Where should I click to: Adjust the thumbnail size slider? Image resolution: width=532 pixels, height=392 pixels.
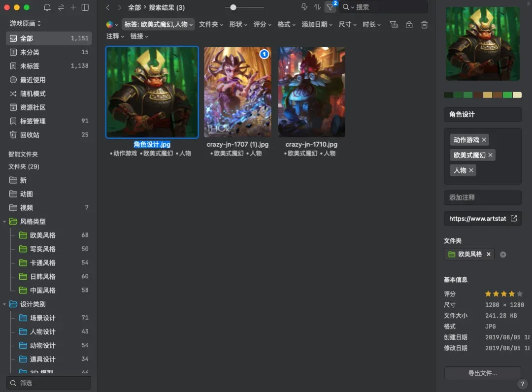233,7
